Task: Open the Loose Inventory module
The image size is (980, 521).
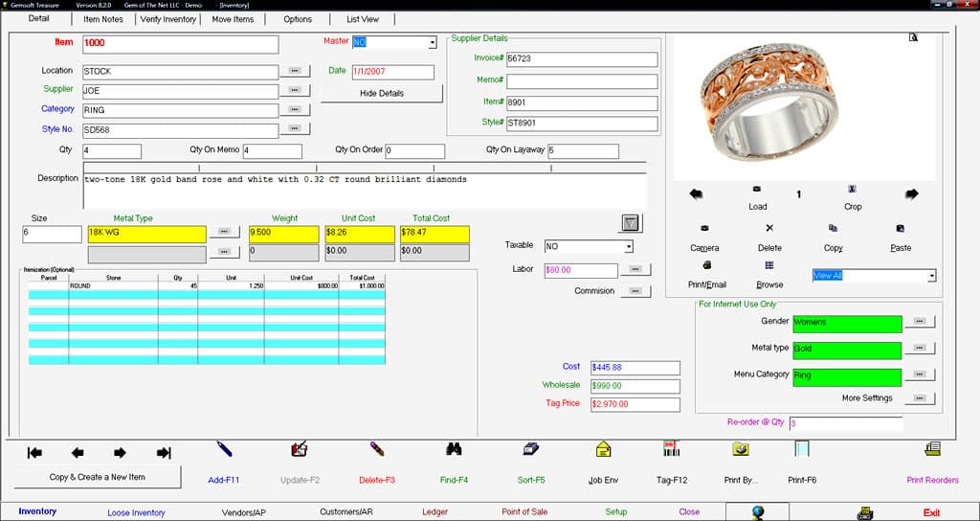Action: (136, 512)
